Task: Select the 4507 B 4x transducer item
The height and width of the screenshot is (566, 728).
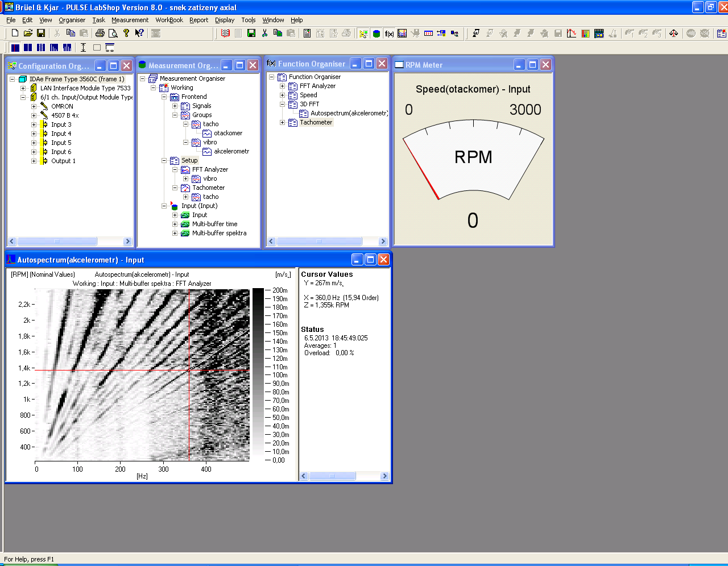Action: 65,115
